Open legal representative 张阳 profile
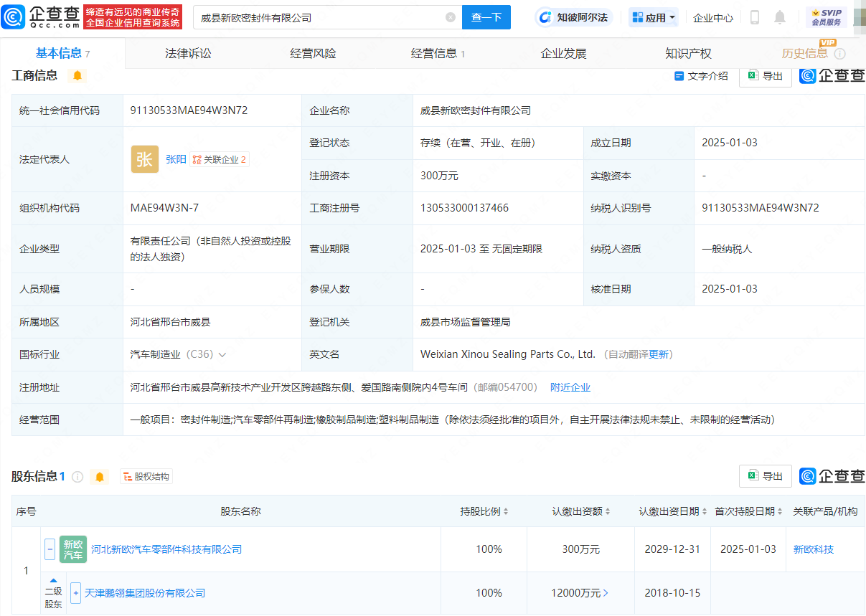This screenshot has width=866, height=616. click(x=176, y=159)
